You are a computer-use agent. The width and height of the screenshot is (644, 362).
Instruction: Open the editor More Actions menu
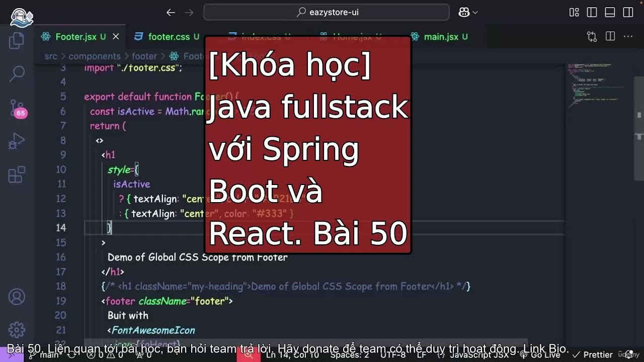(x=628, y=36)
